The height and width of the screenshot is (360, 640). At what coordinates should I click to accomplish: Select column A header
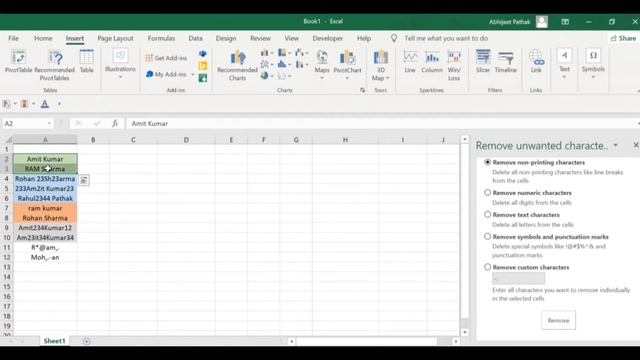(x=45, y=140)
